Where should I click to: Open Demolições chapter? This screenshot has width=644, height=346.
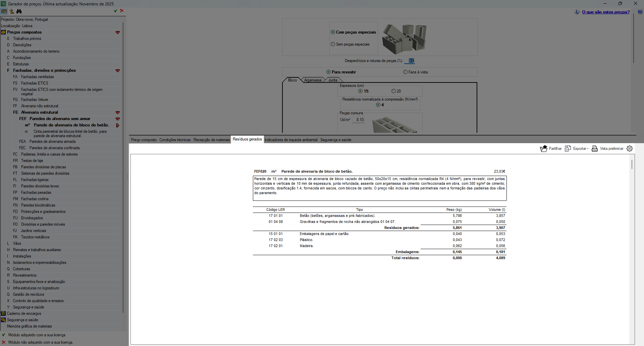(x=22, y=45)
